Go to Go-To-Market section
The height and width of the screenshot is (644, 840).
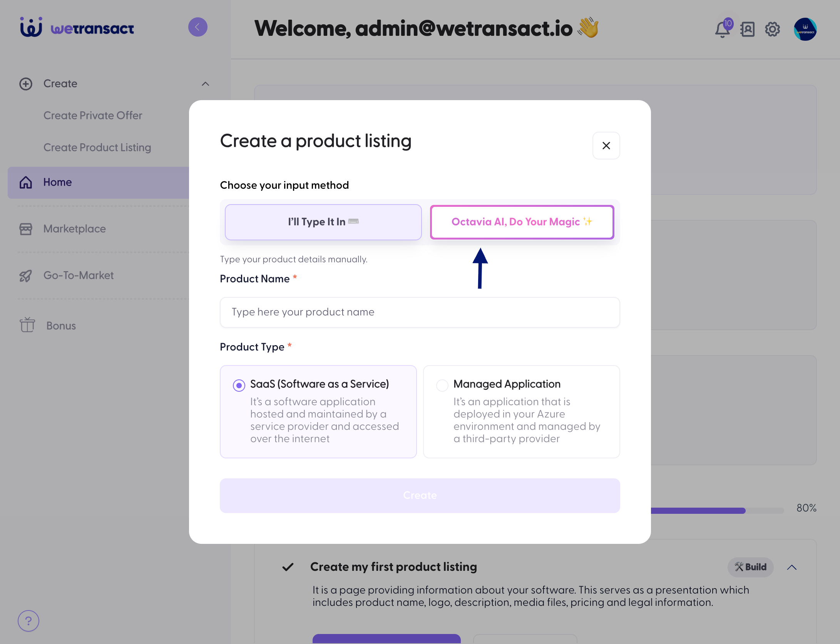coord(79,275)
